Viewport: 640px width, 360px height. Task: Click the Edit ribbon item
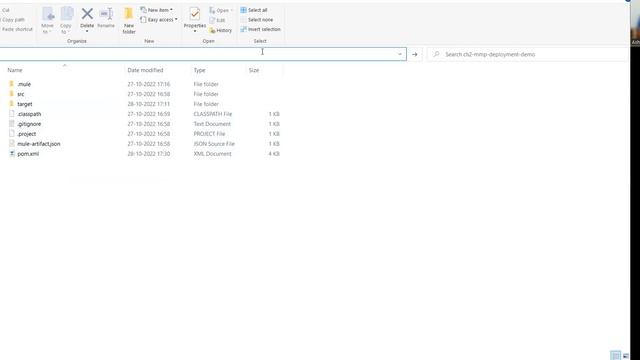tap(218, 20)
